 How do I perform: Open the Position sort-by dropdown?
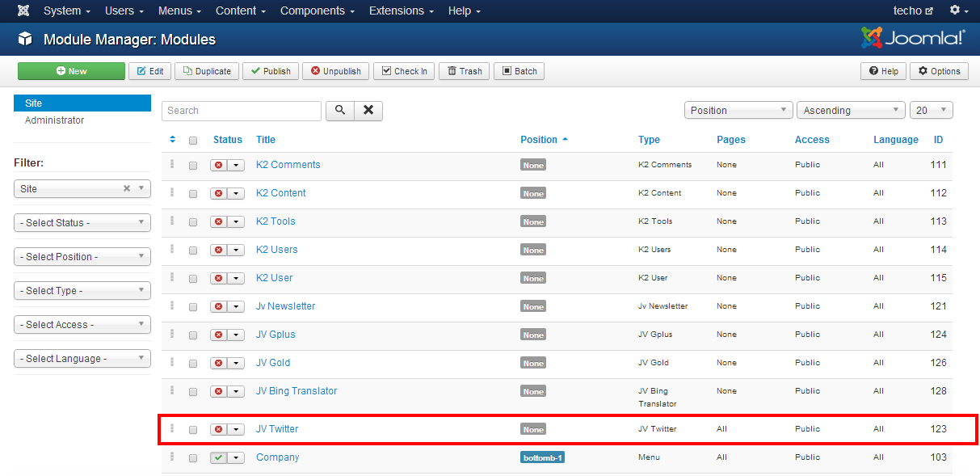pos(738,111)
